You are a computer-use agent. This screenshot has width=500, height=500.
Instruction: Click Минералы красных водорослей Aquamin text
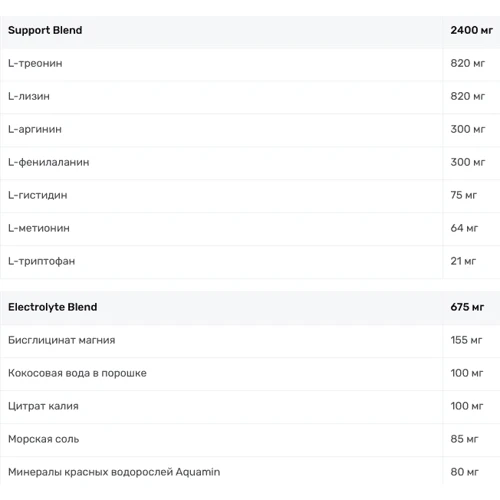tap(114, 472)
